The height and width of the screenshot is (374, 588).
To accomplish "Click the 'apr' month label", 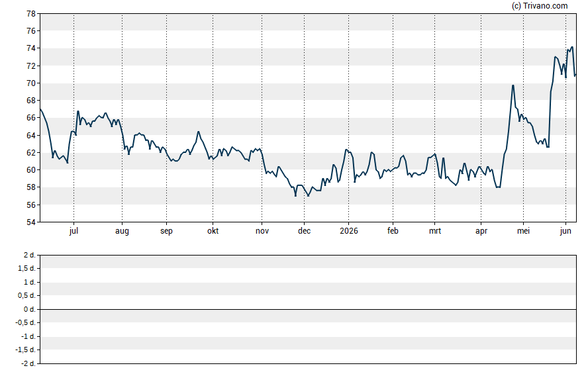I will pyautogui.click(x=481, y=231).
